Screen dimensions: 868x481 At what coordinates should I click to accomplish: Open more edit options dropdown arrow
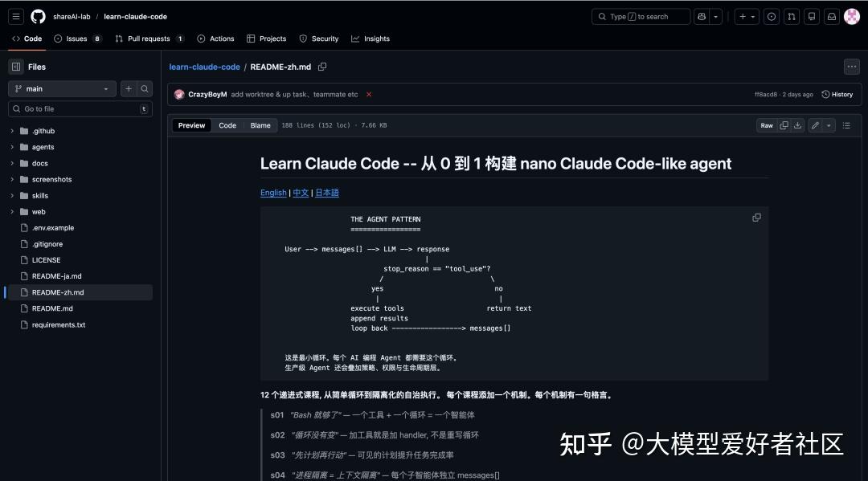tap(829, 125)
